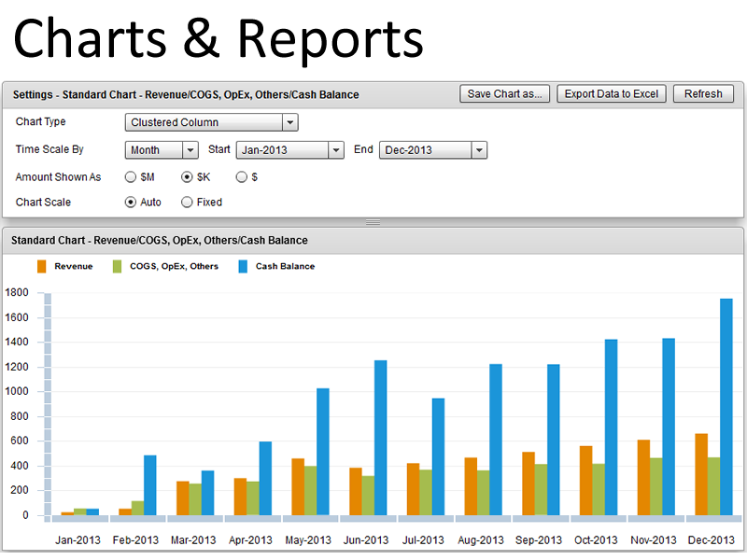This screenshot has height=560, width=747.
Task: Open the End date Dec-2013 dropdown
Action: (433, 150)
